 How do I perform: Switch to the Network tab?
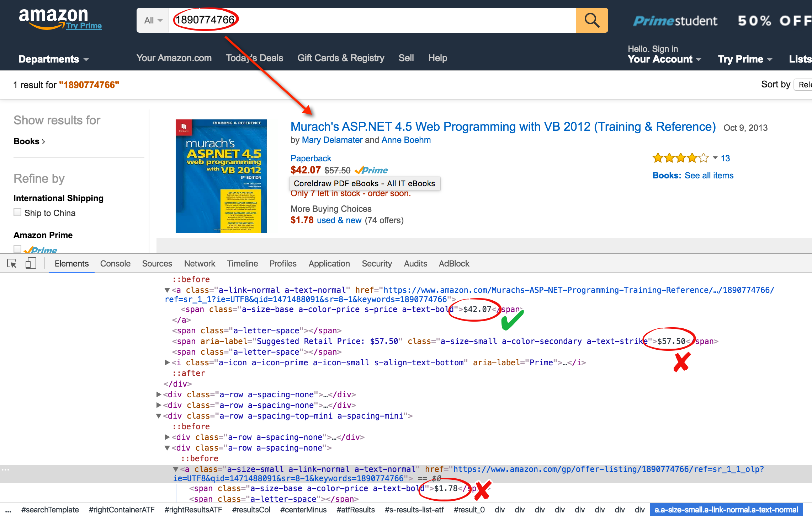pos(200,263)
